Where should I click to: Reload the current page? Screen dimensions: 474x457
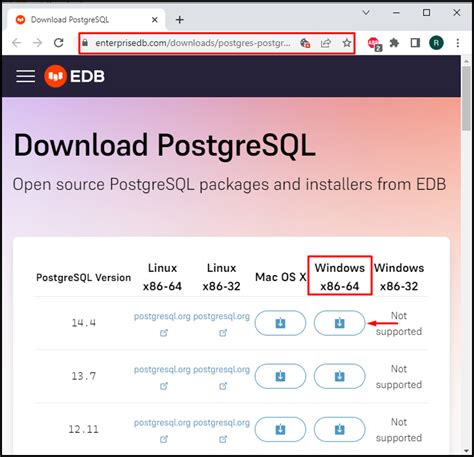59,43
